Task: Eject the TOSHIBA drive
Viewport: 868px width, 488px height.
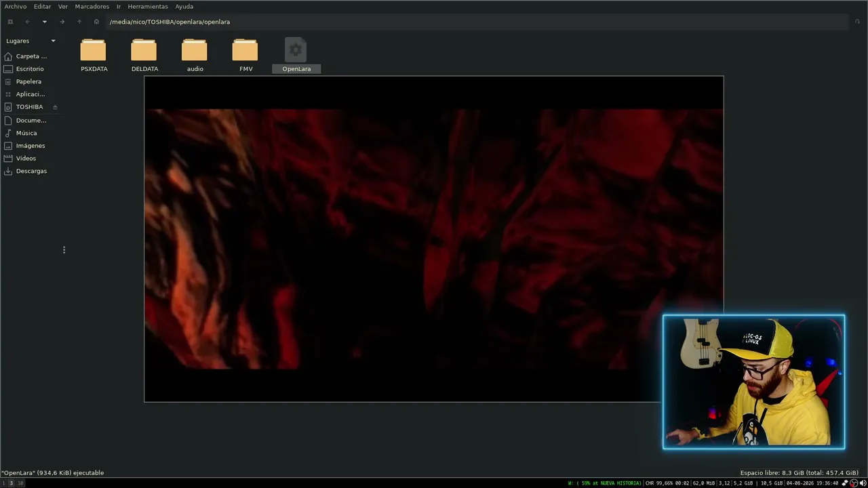Action: click(55, 107)
